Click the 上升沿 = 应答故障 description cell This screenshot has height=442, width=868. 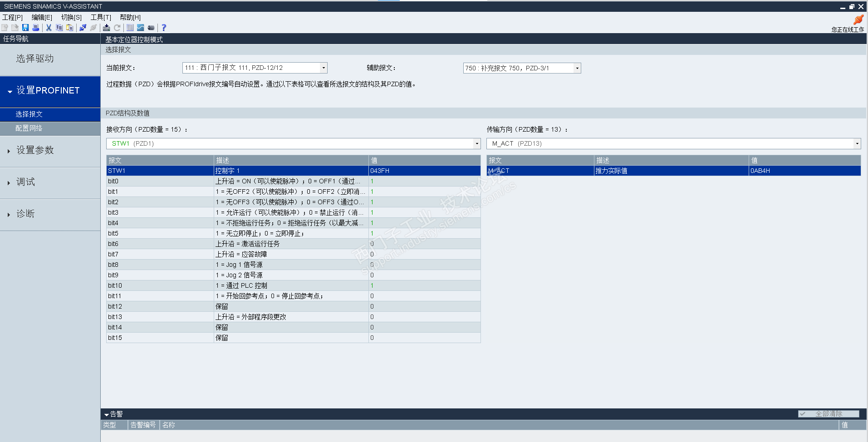(x=291, y=254)
